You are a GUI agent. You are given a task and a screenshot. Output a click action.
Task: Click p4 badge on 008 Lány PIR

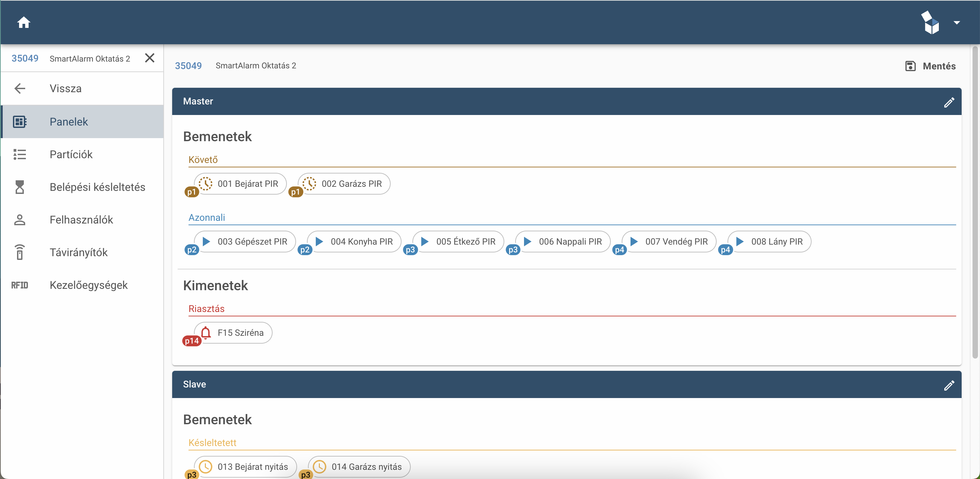click(x=725, y=250)
